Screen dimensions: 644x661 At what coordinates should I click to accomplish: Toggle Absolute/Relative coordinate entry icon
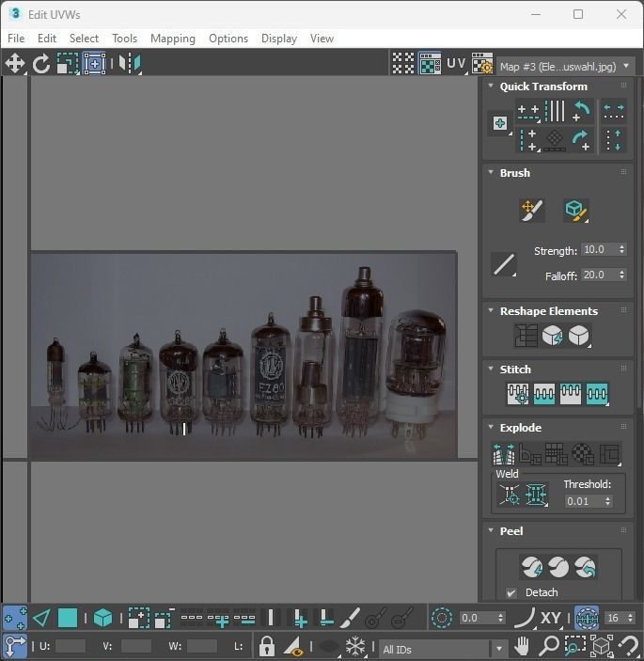[x=15, y=646]
